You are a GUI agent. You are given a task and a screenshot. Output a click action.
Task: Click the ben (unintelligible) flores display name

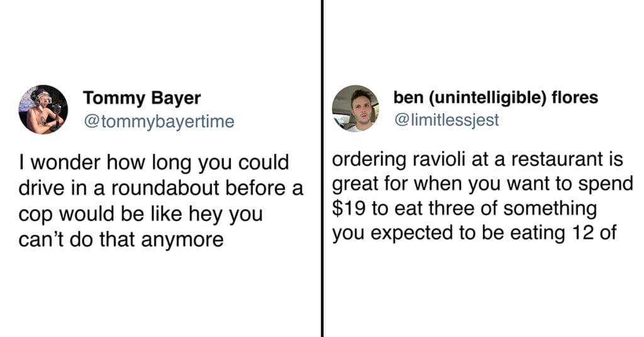[496, 97]
